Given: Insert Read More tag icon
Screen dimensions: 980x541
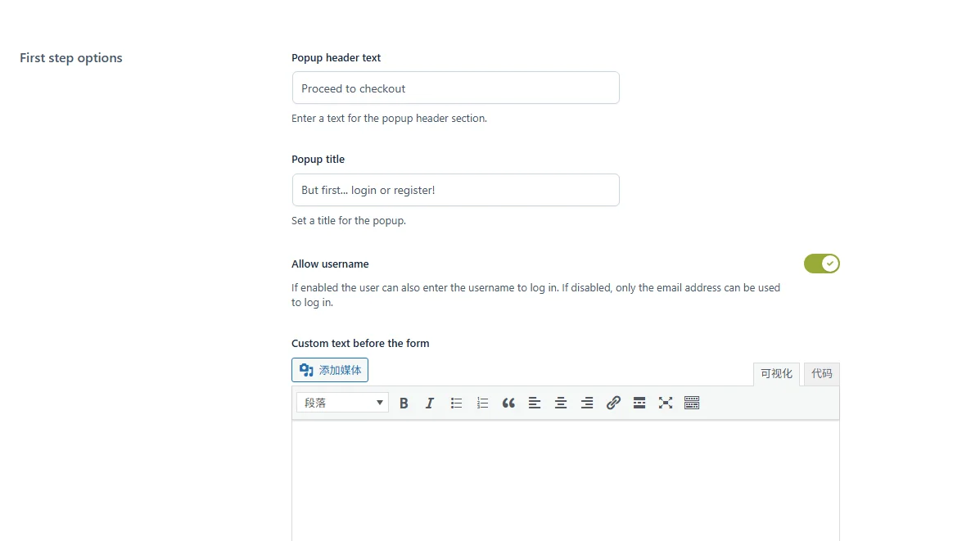Looking at the screenshot, I should pos(639,403).
